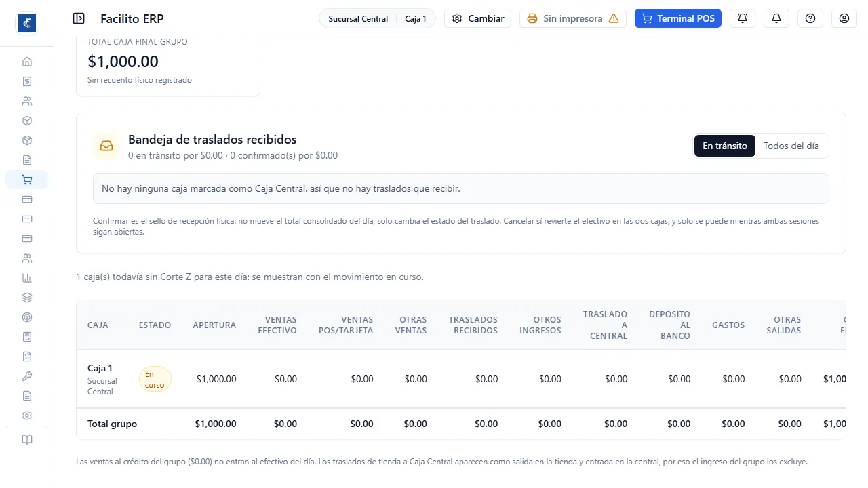Image resolution: width=868 pixels, height=488 pixels.
Task: Click the inbox tray icon beside Bandeja
Action: point(106,146)
